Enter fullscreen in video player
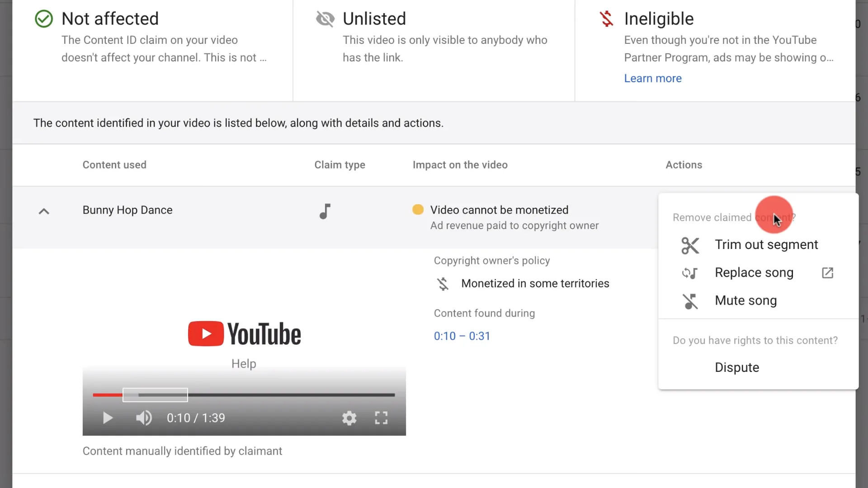The height and width of the screenshot is (488, 868). point(381,418)
